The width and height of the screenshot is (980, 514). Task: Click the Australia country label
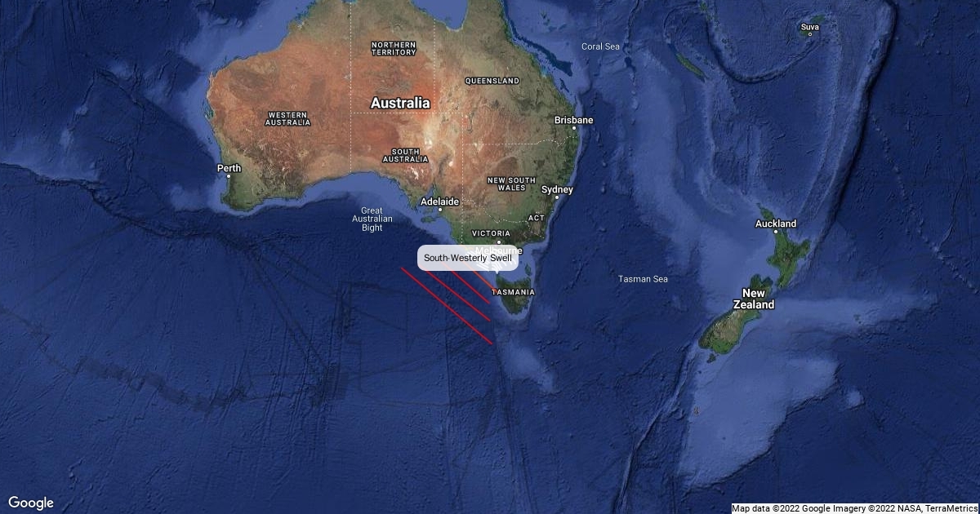pyautogui.click(x=400, y=104)
